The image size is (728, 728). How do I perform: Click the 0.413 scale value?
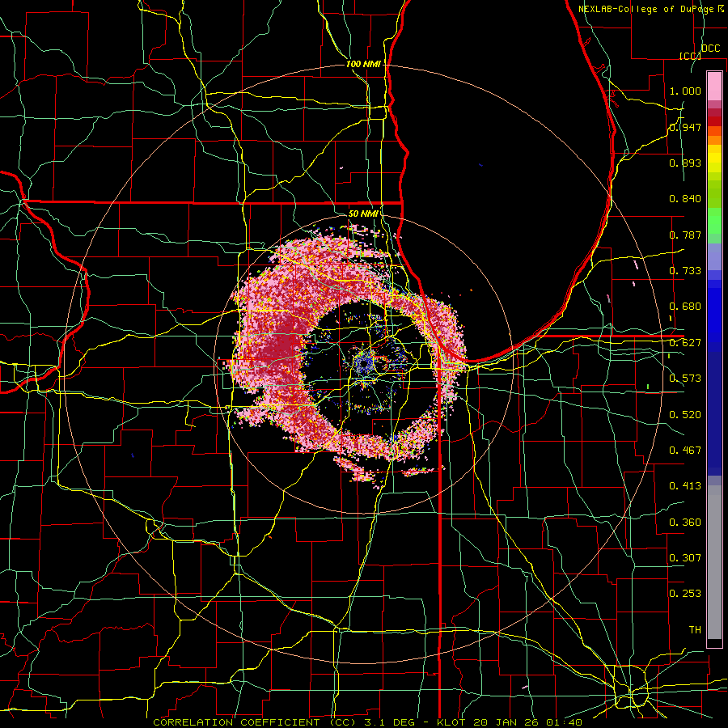click(x=685, y=486)
